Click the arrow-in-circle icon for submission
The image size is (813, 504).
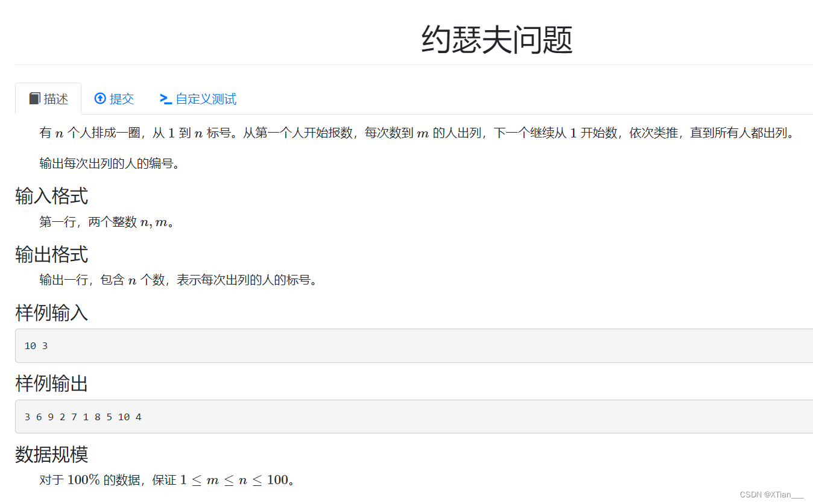[x=100, y=98]
